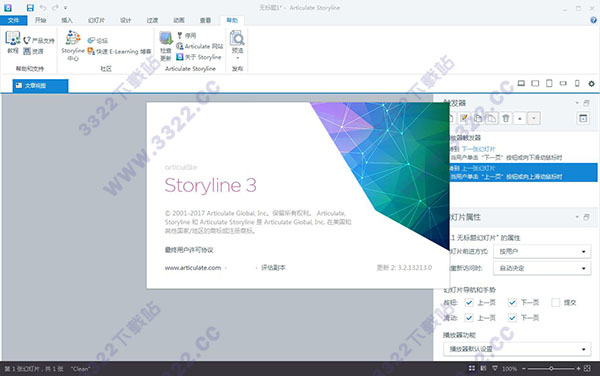600x376 pixels.
Task: Open the 教程 tutorials icon in ribbon
Action: (x=13, y=42)
